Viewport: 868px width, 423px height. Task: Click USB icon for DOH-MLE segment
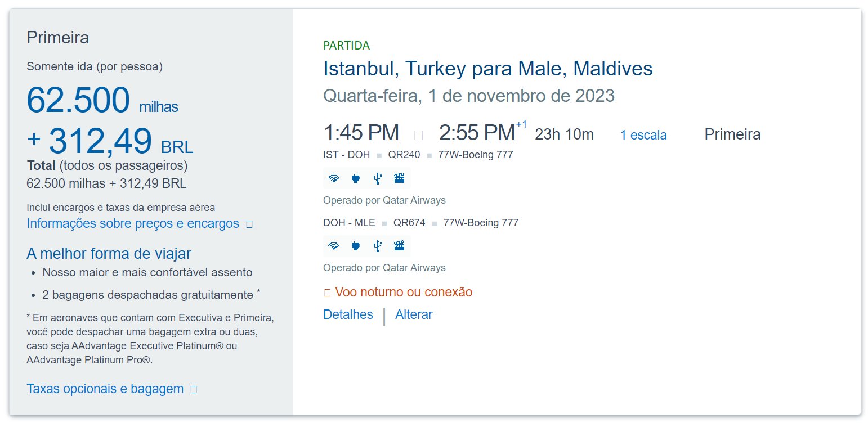pyautogui.click(x=378, y=246)
